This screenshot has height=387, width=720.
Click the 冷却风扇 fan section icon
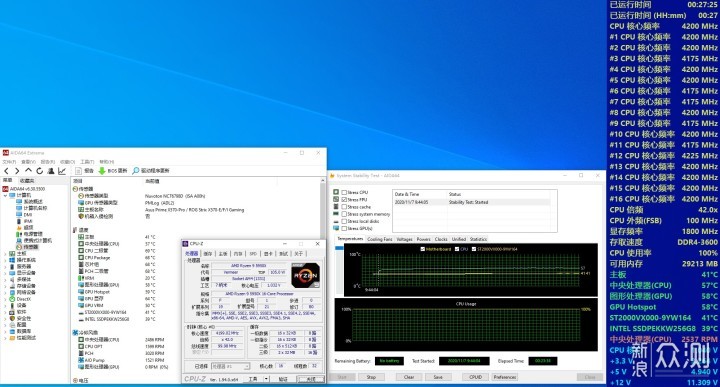click(75, 332)
